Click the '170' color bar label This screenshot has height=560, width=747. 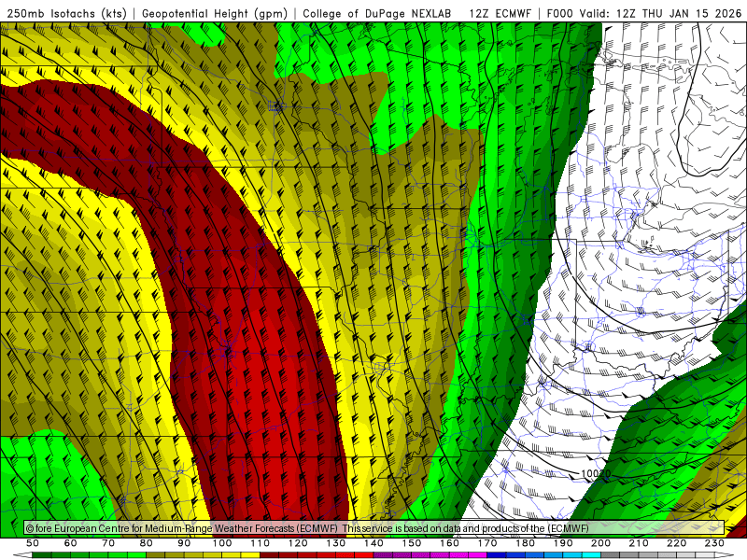(487, 543)
